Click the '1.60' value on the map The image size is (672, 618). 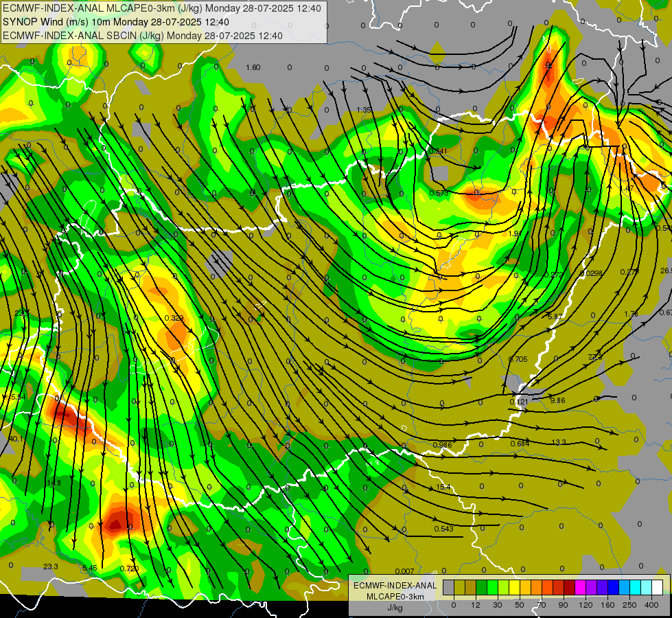(253, 67)
